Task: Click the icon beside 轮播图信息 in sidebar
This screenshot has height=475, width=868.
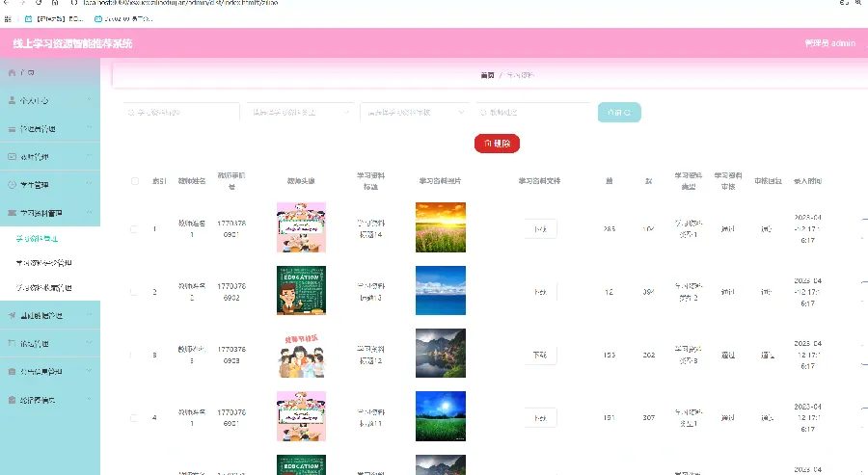Action: pos(13,400)
